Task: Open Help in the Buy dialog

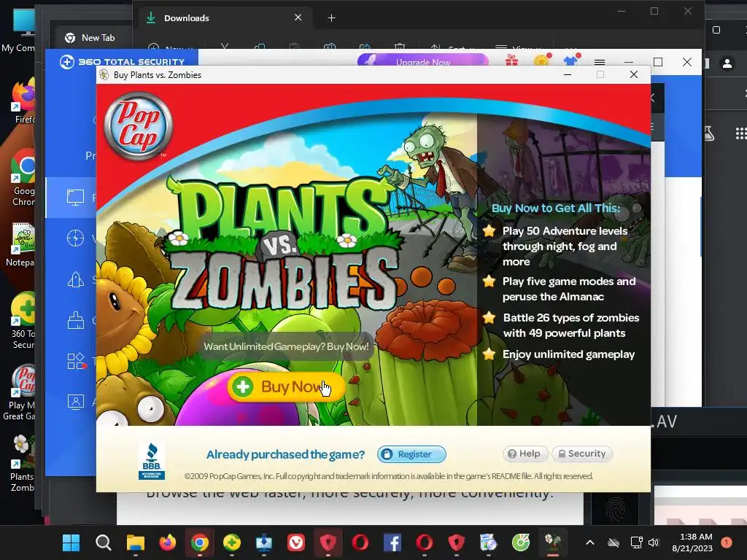Action: coord(525,454)
